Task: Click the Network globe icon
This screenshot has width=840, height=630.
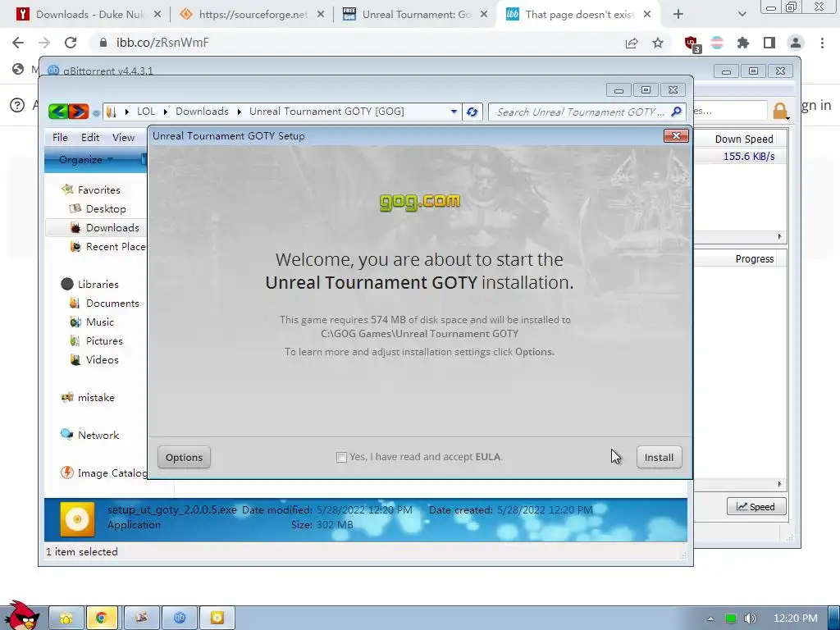Action: 67,435
